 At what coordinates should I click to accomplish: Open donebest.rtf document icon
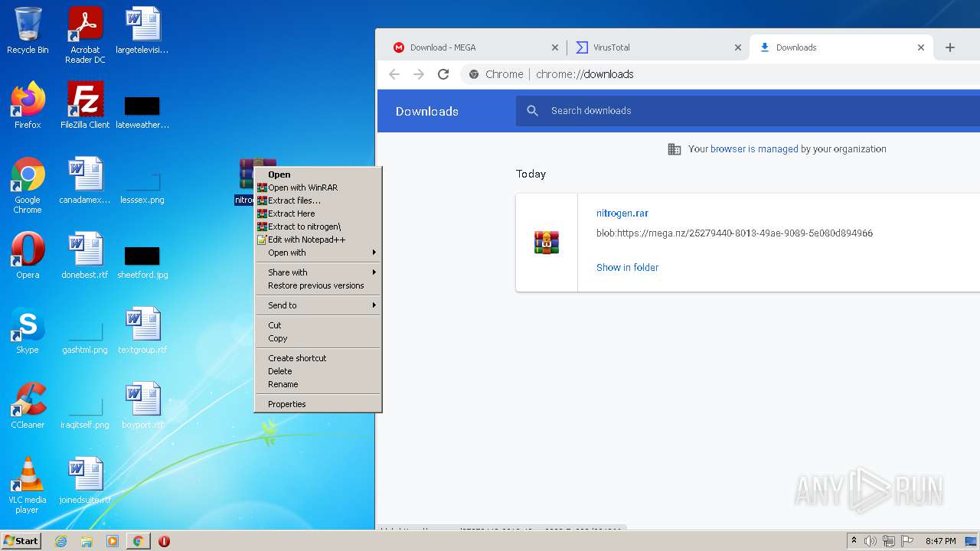click(85, 256)
